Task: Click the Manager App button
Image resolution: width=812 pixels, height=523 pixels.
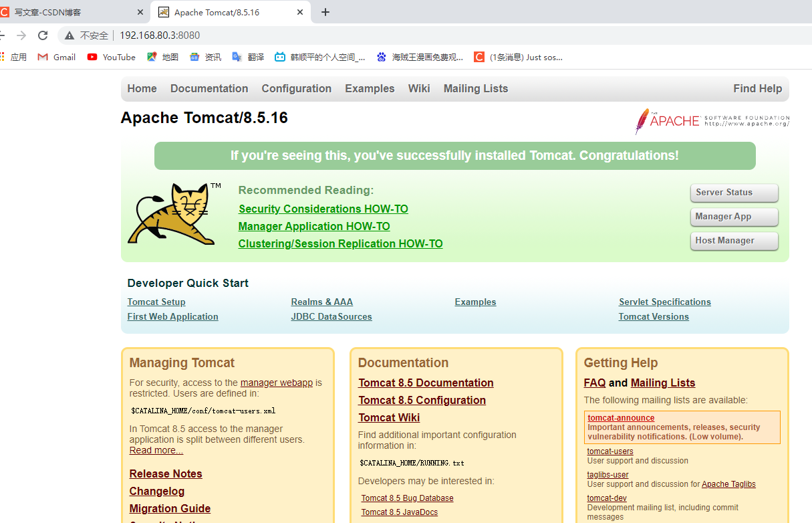Action: pos(734,217)
